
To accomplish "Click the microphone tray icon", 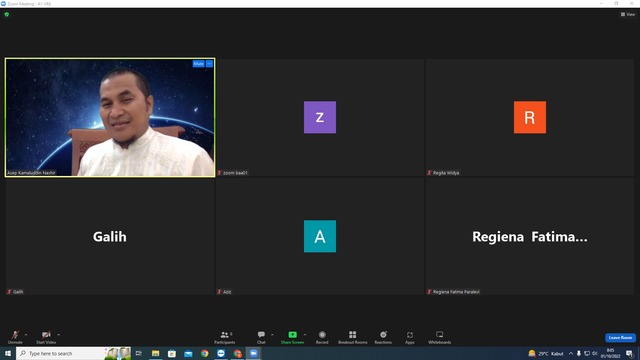I will pos(578,353).
